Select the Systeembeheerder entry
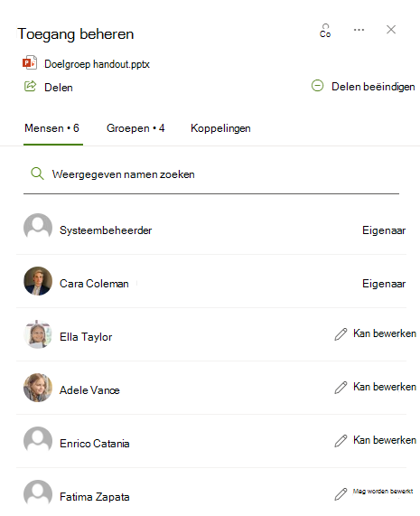 coord(211,230)
